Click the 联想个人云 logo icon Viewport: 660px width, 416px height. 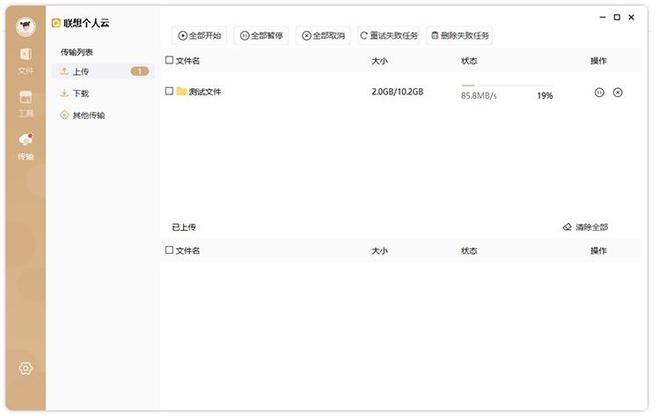[x=56, y=20]
